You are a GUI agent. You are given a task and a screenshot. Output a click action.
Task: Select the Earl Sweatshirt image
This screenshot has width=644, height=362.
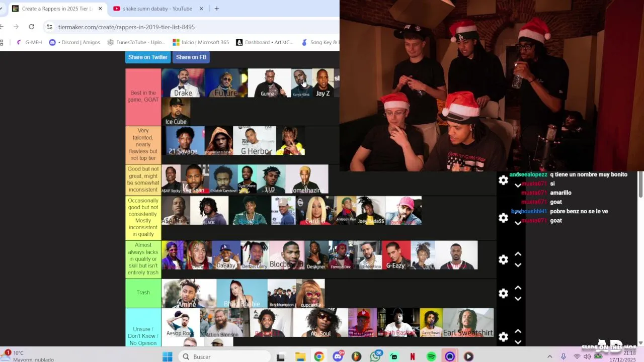(x=468, y=322)
